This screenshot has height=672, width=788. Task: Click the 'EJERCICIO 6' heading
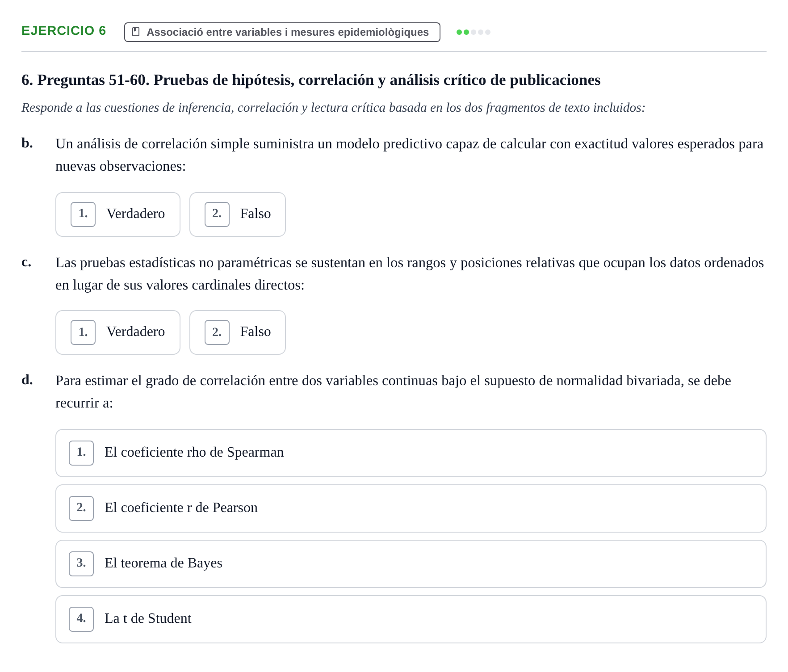coord(64,31)
